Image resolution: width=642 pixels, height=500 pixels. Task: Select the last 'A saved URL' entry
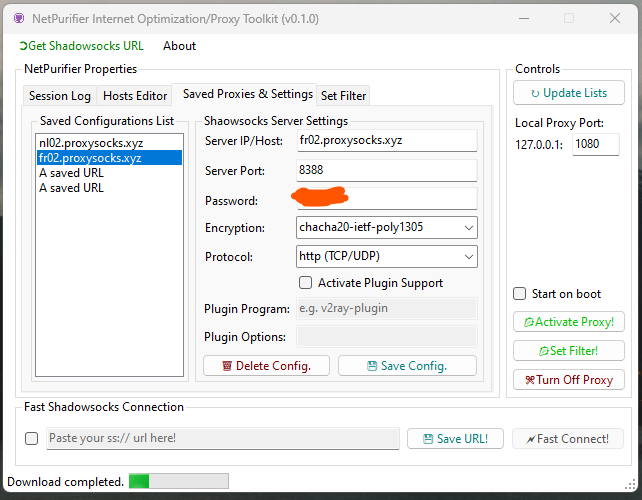109,188
